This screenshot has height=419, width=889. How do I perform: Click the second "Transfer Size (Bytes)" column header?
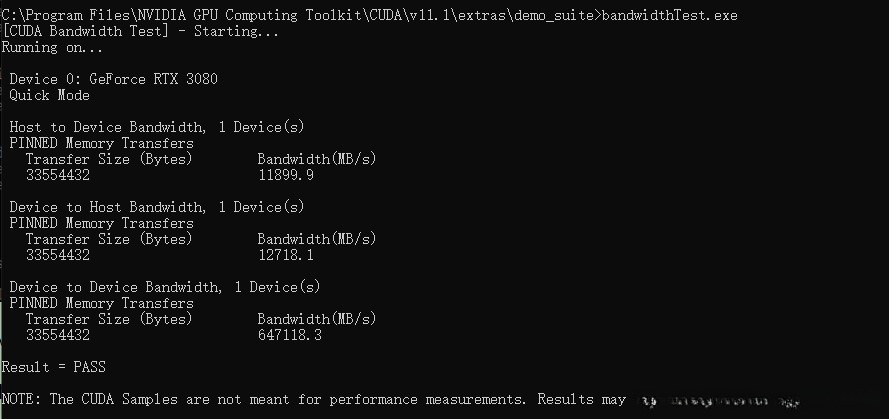click(x=107, y=239)
